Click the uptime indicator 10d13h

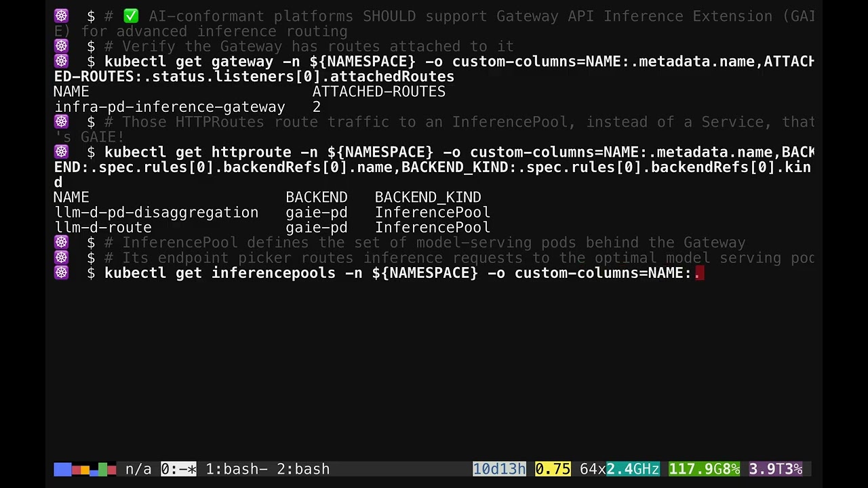point(499,469)
